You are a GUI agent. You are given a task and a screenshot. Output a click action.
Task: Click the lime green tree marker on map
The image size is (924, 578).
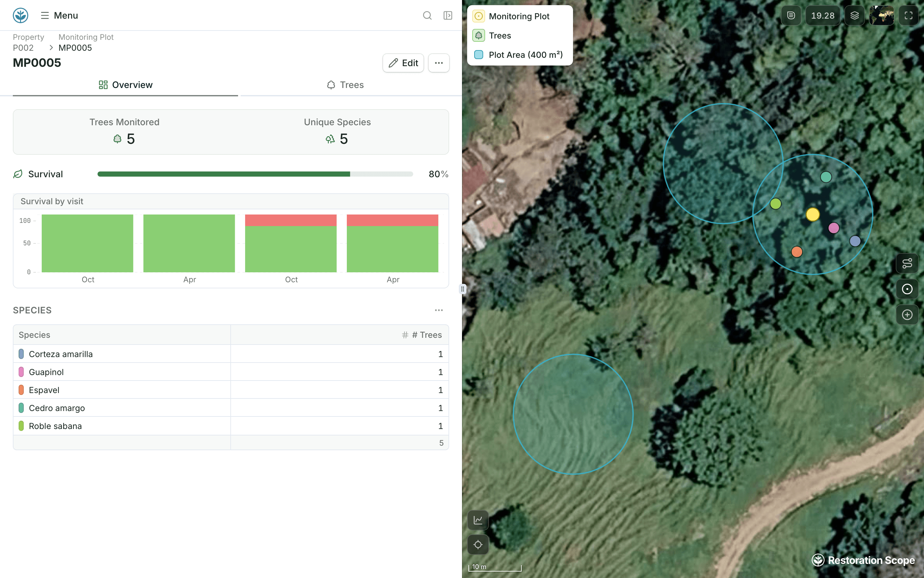[775, 204]
